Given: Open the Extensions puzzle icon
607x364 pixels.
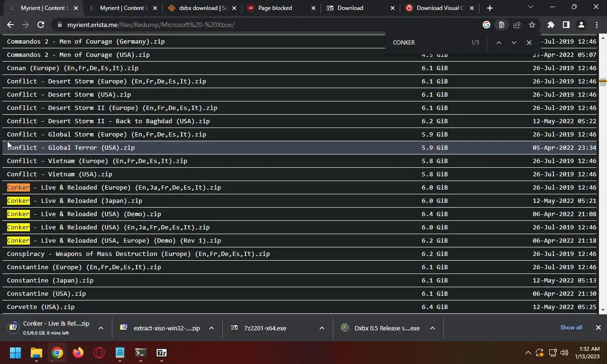Looking at the screenshot, I should 551,25.
